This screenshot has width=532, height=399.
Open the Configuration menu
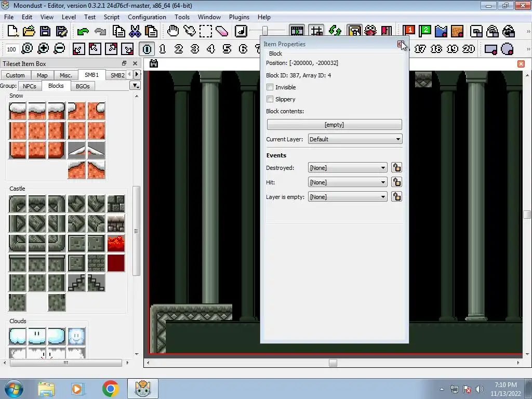click(x=147, y=17)
